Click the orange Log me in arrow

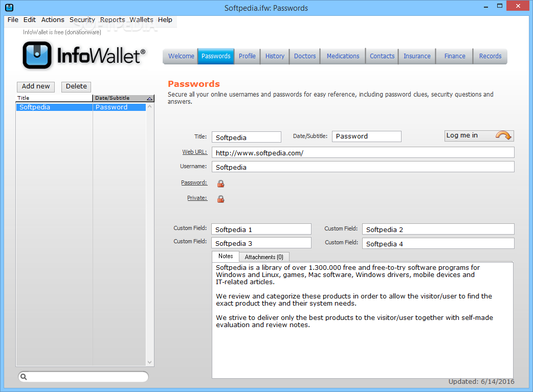point(503,135)
